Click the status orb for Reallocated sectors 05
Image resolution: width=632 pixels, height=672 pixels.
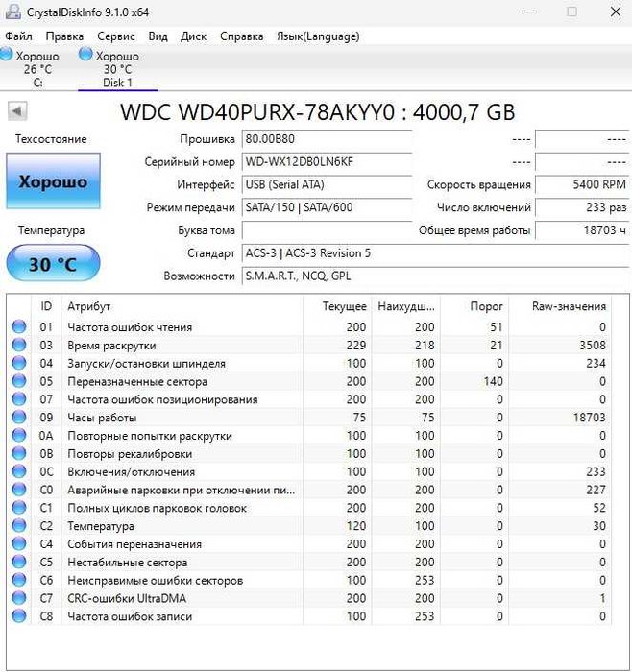point(19,381)
